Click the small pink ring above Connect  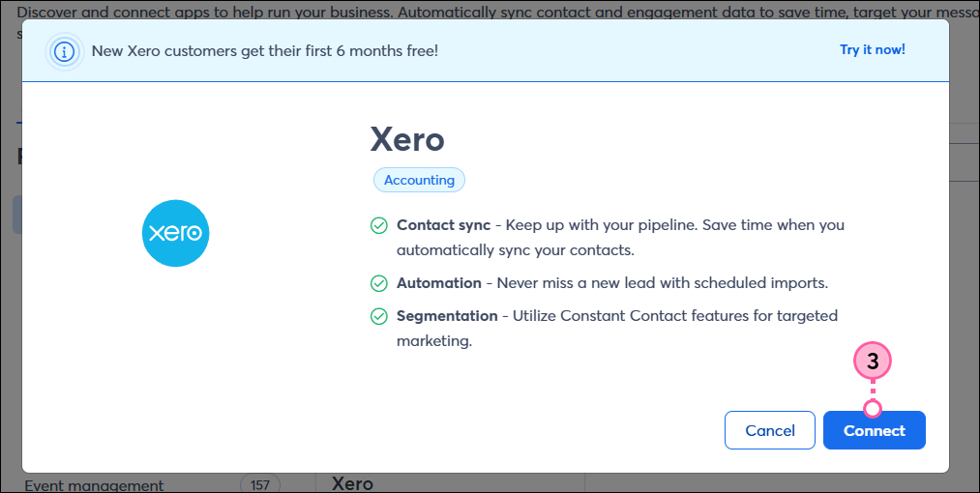tap(873, 409)
